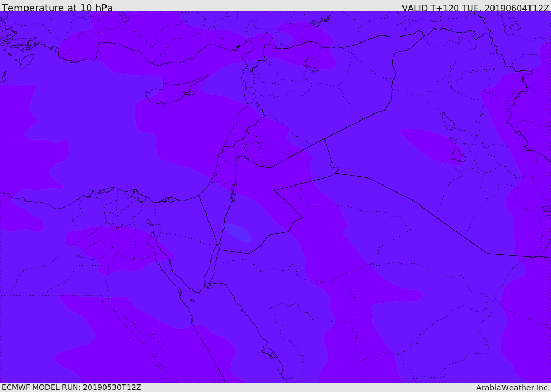Click Lake Tharthar in Iraq
This screenshot has height=392, width=551.
pos(448,121)
